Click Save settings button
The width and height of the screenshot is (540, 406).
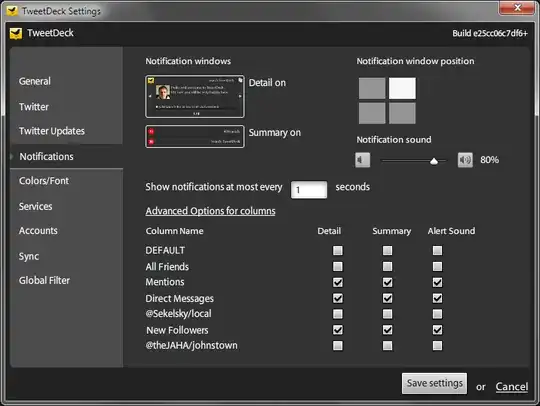(x=434, y=383)
